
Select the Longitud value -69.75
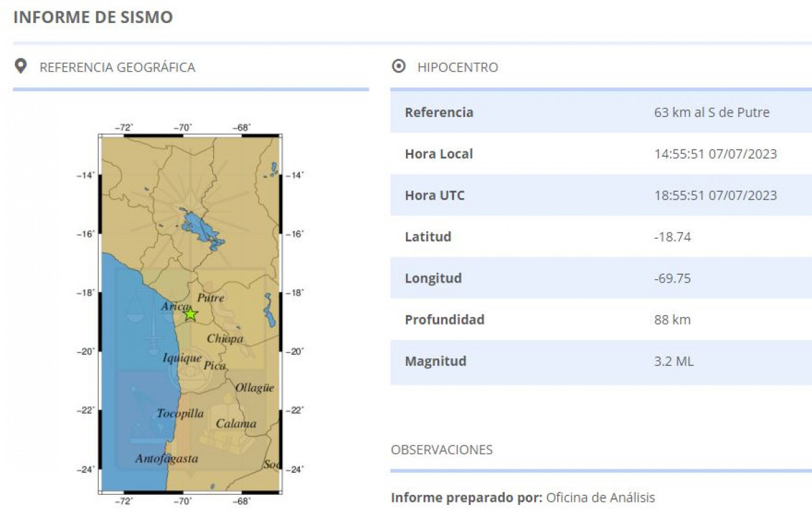672,278
